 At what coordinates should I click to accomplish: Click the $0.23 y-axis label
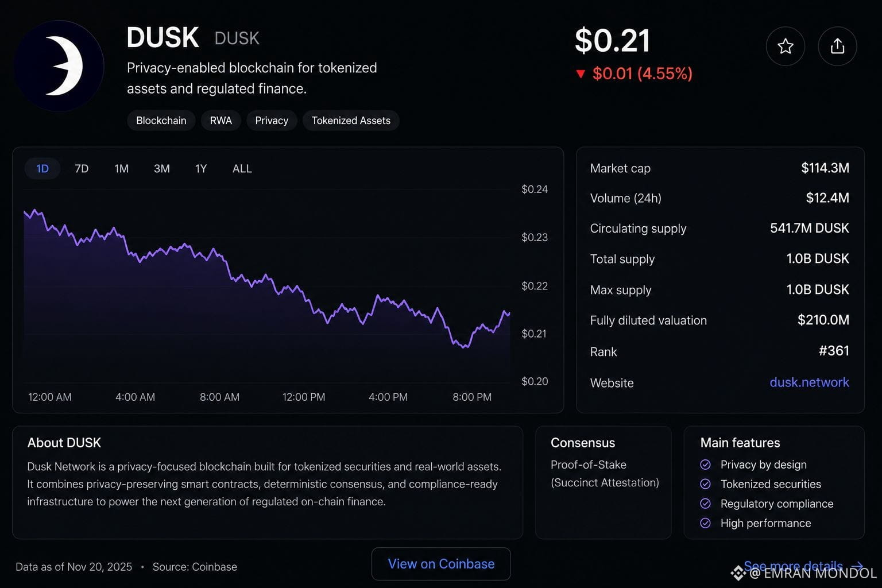click(535, 237)
